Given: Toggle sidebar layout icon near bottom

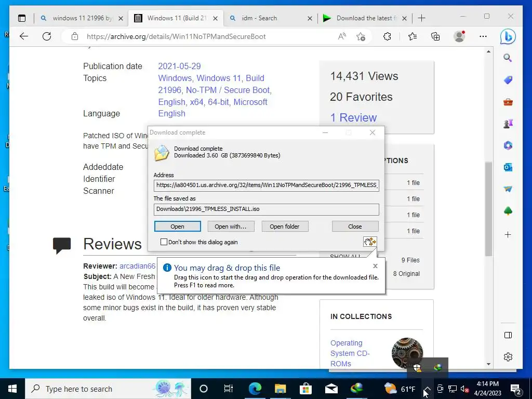Looking at the screenshot, I should (x=508, y=335).
